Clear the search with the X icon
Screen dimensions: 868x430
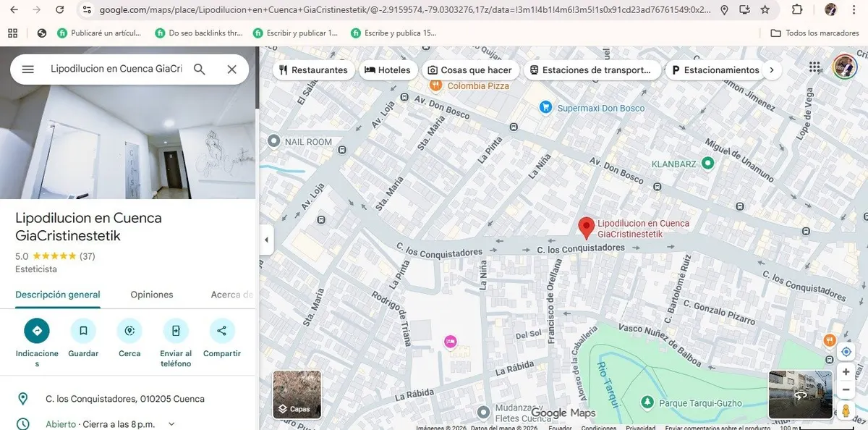[x=231, y=69]
